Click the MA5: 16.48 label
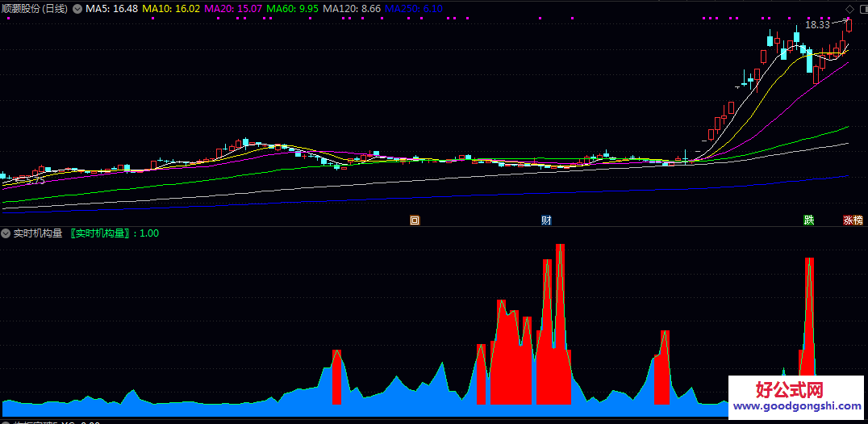The image size is (868, 424). (x=112, y=9)
